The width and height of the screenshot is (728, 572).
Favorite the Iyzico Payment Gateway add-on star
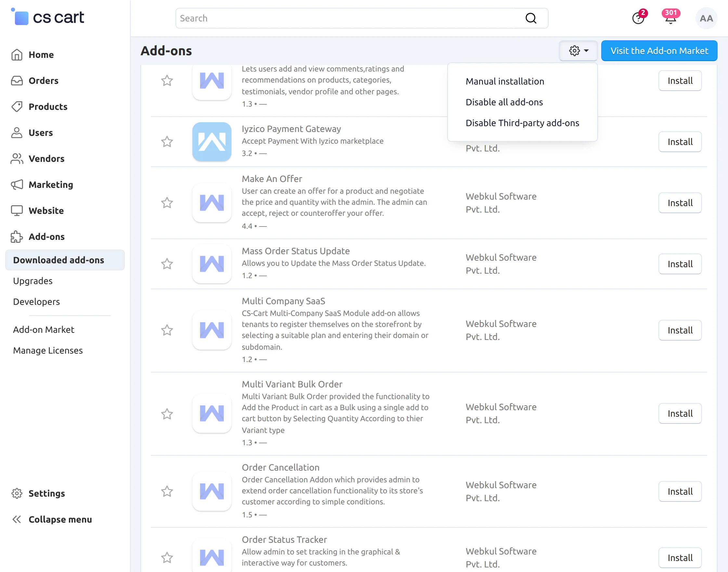[x=167, y=142]
